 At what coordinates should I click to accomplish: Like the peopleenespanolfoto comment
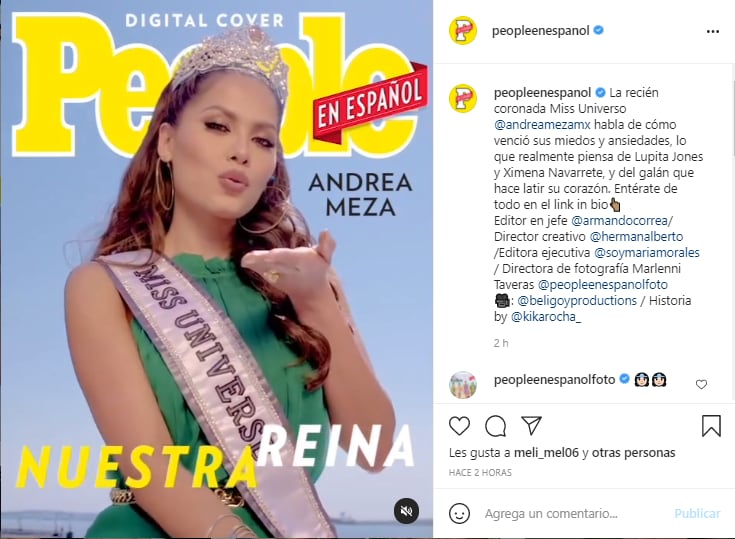point(701,385)
